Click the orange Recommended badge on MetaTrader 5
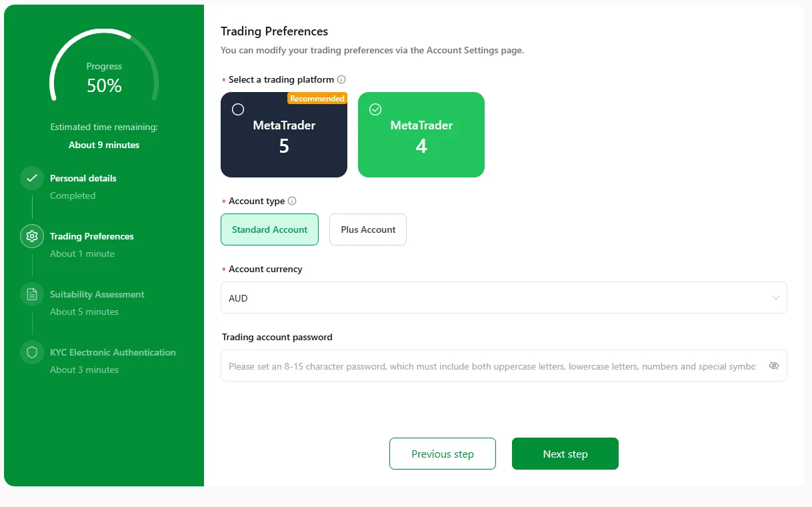812x507 pixels. (x=317, y=98)
